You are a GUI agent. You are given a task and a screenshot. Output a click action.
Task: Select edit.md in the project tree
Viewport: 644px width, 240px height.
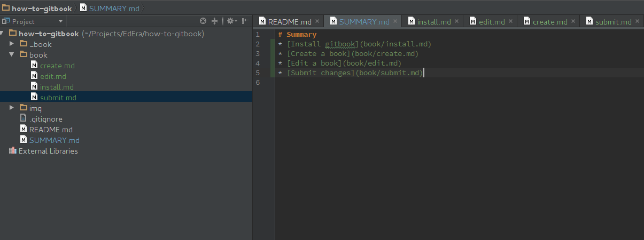(53, 76)
